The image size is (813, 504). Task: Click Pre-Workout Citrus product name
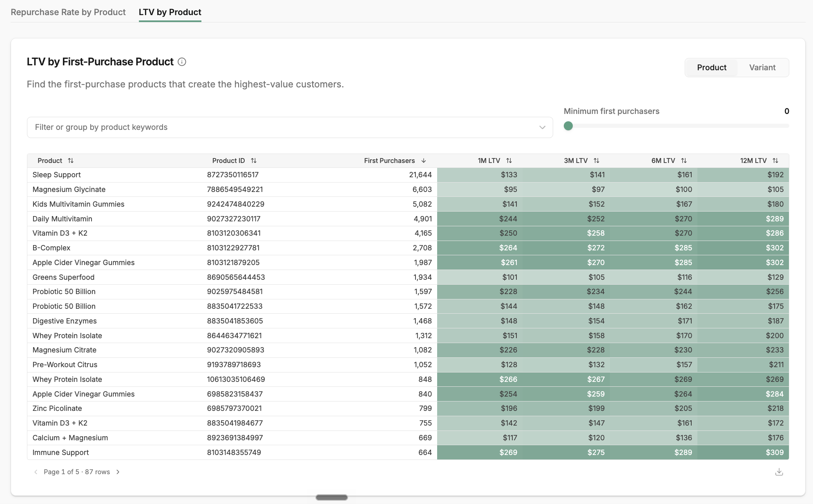click(65, 365)
